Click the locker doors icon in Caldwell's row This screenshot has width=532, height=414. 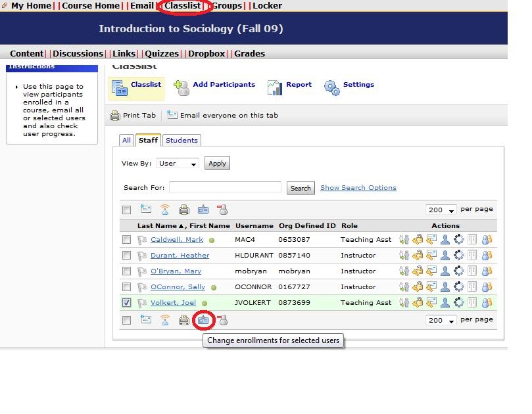coord(472,240)
